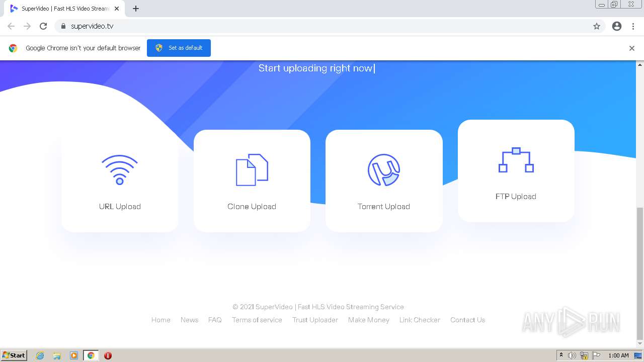
Task: Dismiss the default browser notification bar
Action: pyautogui.click(x=632, y=48)
